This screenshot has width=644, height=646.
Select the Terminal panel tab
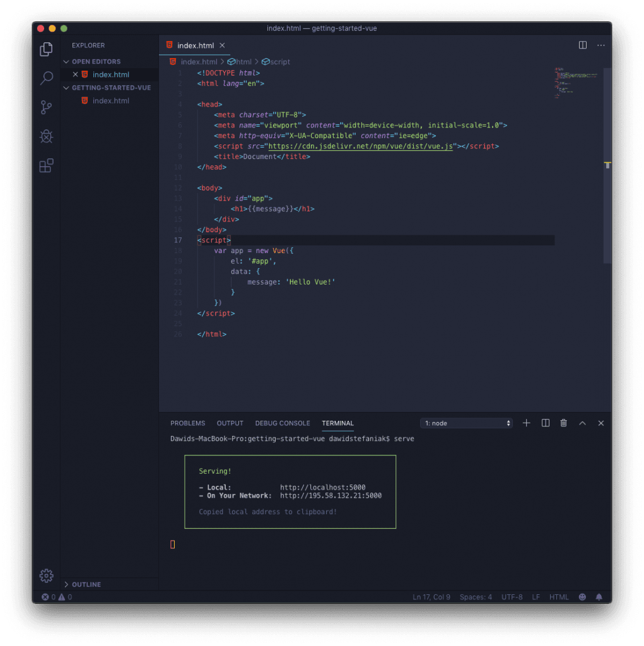point(337,423)
